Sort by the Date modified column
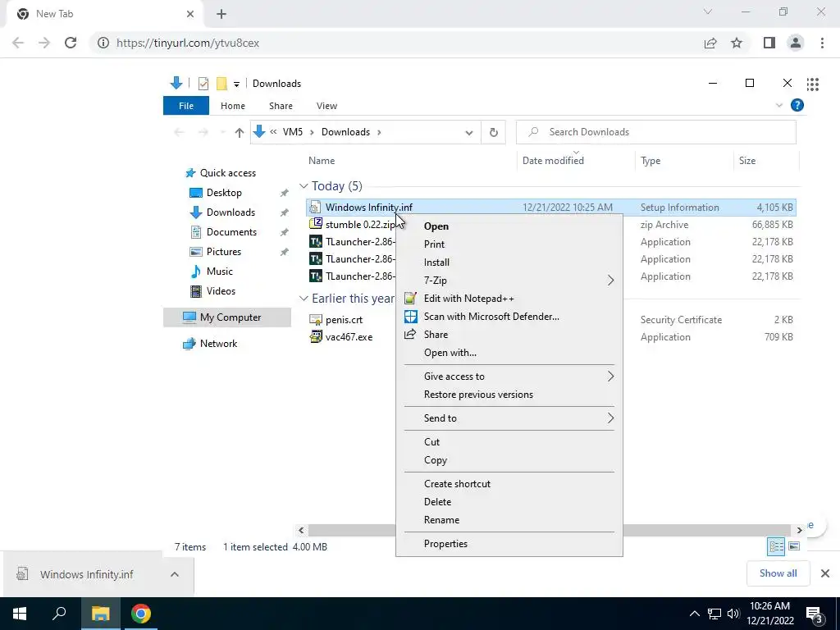Viewport: 840px width, 630px height. click(x=553, y=160)
